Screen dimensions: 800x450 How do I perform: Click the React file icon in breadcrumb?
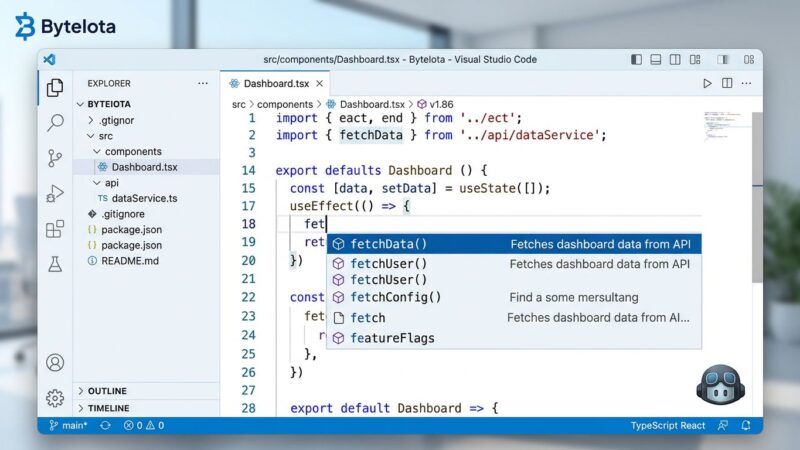(x=331, y=104)
